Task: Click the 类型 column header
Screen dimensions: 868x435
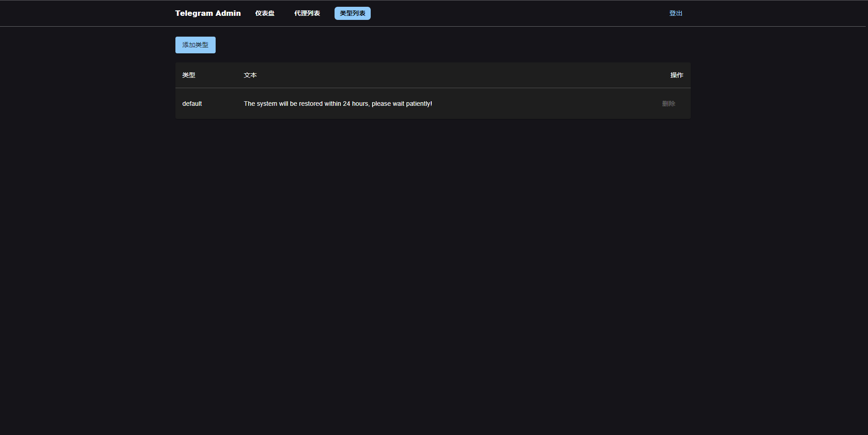Action: tap(189, 75)
